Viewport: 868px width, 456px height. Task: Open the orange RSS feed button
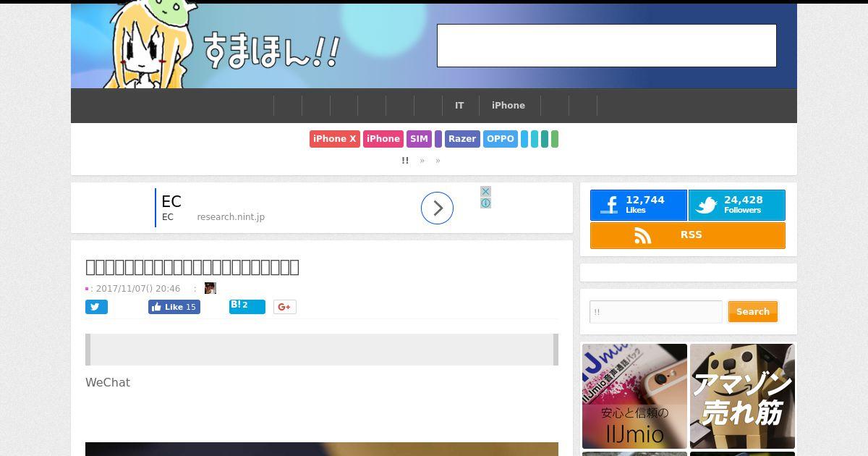click(x=688, y=235)
